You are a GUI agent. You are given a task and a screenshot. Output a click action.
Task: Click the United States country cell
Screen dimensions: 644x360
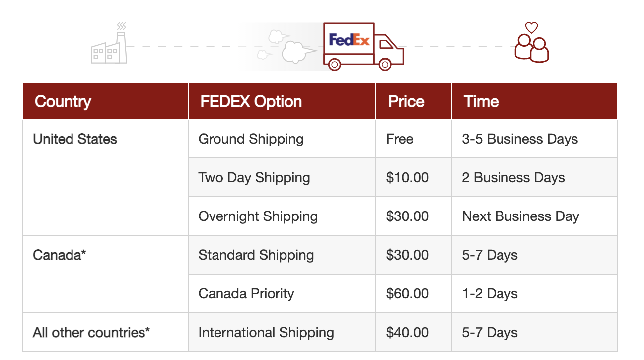click(x=105, y=177)
